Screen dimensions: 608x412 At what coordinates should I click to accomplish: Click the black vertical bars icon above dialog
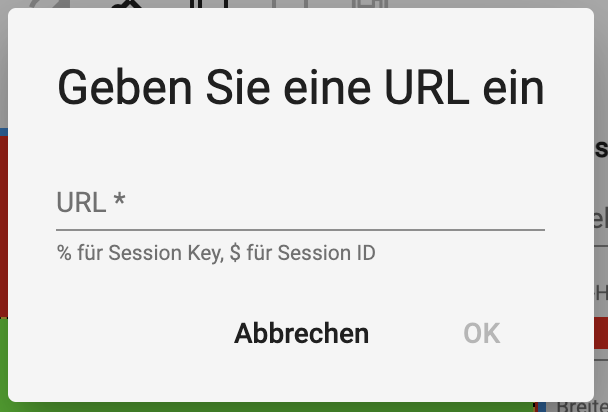click(210, 3)
